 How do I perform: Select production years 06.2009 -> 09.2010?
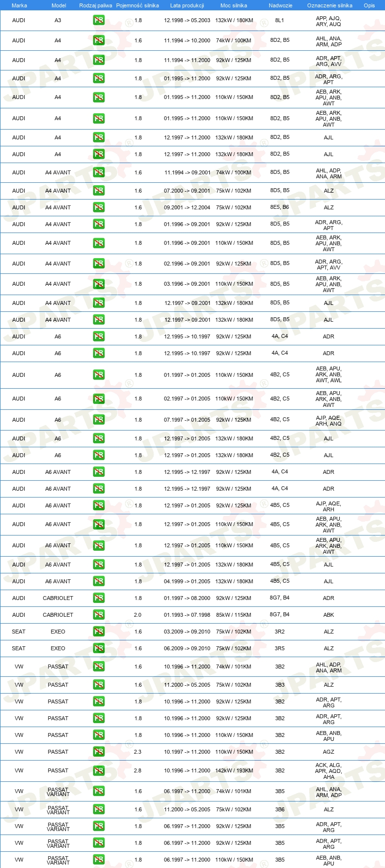187,648
